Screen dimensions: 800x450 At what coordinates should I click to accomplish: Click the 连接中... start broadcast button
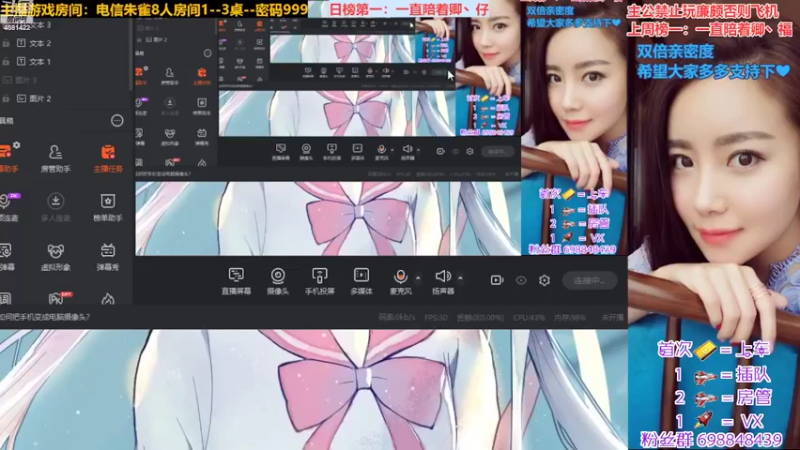(589, 280)
